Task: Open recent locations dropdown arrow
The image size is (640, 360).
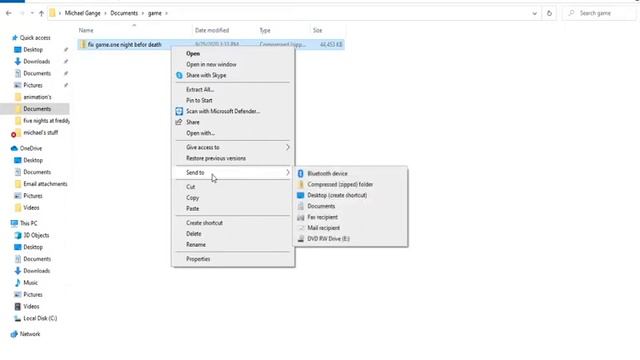Action: 32,13
